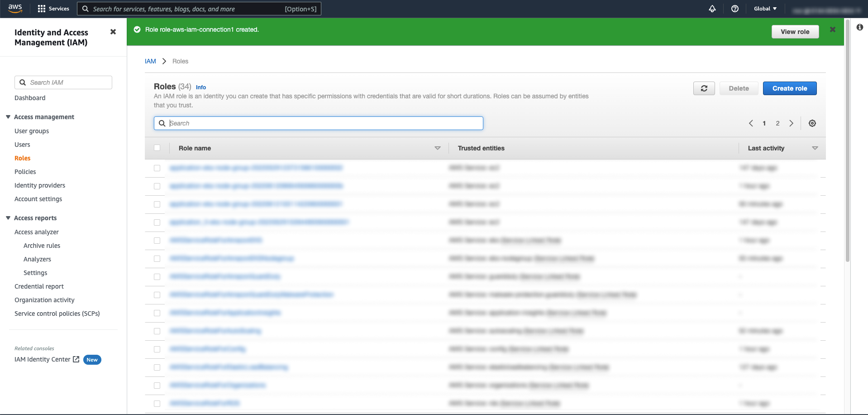Open Users in the sidebar

[22, 145]
